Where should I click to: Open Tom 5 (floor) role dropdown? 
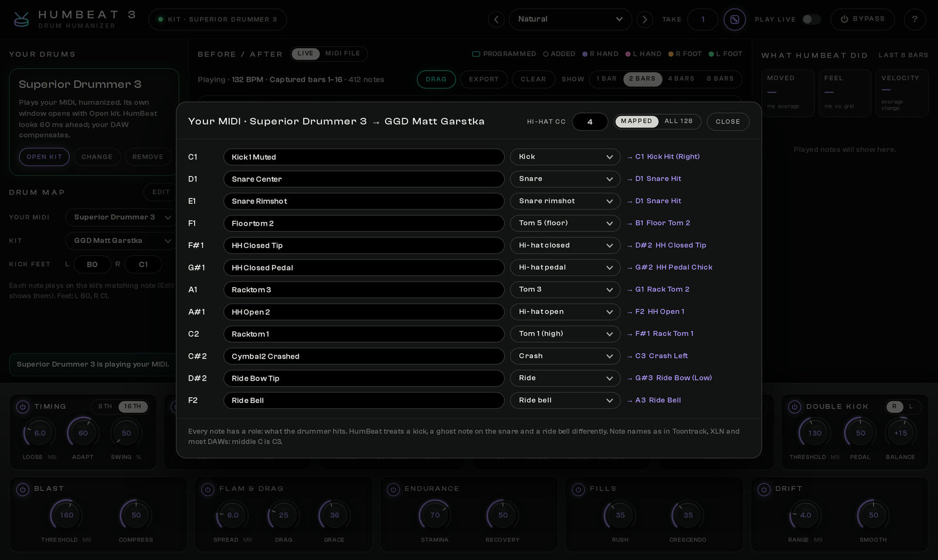pyautogui.click(x=565, y=223)
